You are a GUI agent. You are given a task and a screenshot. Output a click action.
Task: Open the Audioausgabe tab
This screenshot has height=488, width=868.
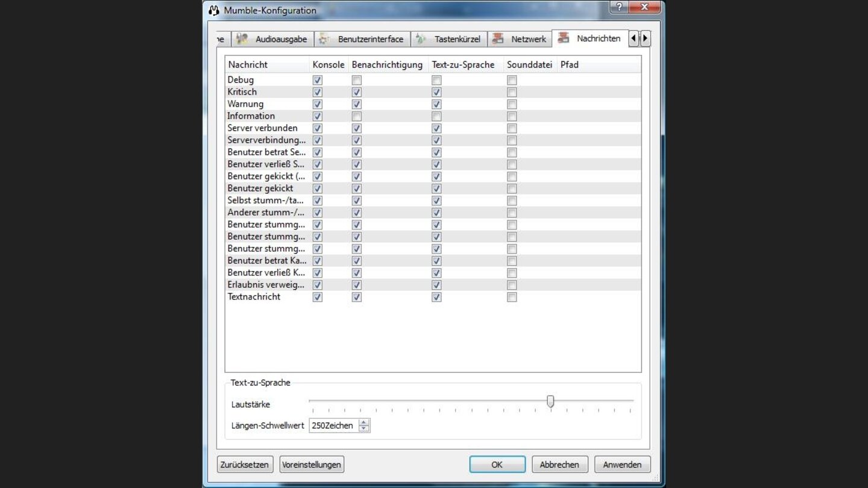pos(274,39)
